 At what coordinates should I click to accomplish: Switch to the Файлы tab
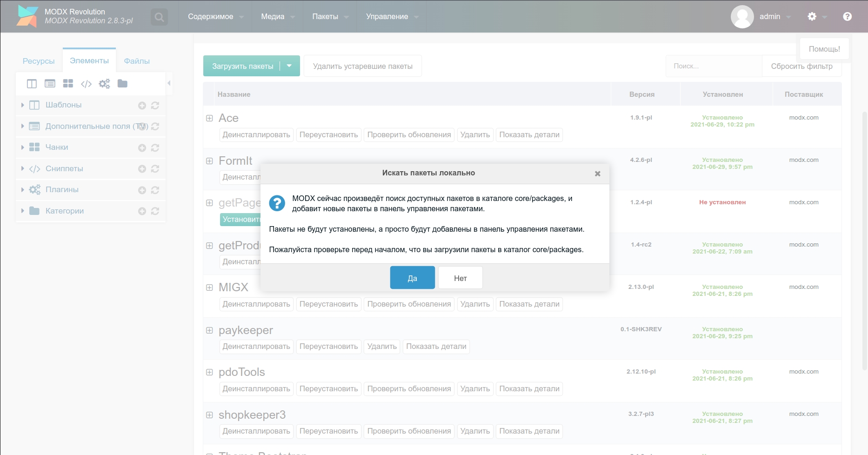[x=137, y=61]
